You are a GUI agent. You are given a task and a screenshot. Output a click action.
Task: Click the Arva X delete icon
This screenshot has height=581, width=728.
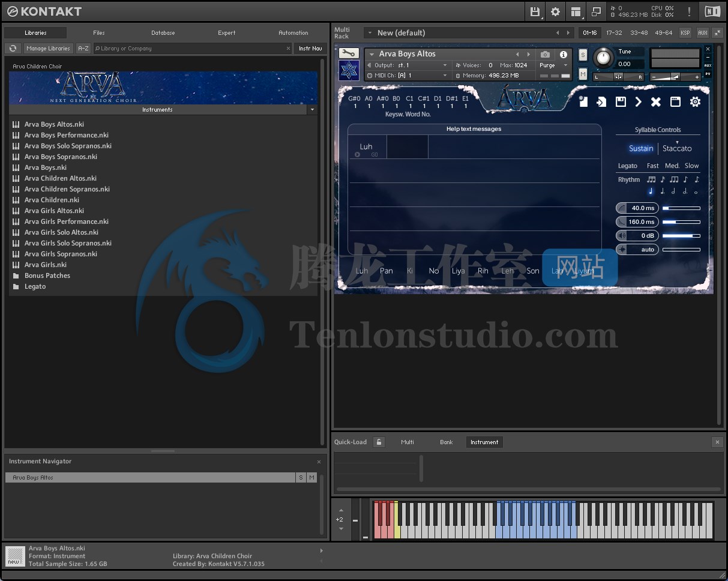tap(656, 102)
